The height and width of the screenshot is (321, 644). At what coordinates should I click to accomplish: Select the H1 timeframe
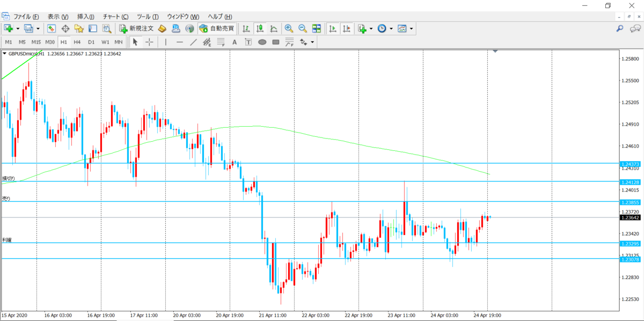pos(64,42)
